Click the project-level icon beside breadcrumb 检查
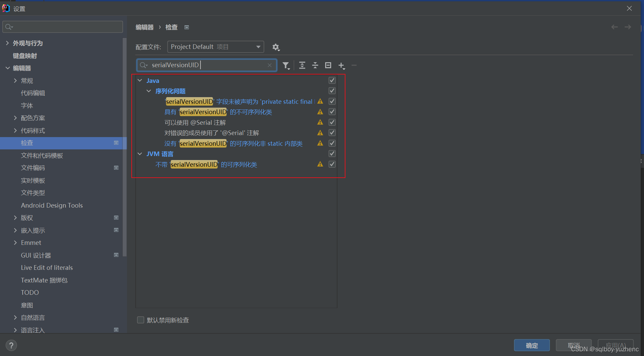The height and width of the screenshot is (356, 644). (x=187, y=27)
